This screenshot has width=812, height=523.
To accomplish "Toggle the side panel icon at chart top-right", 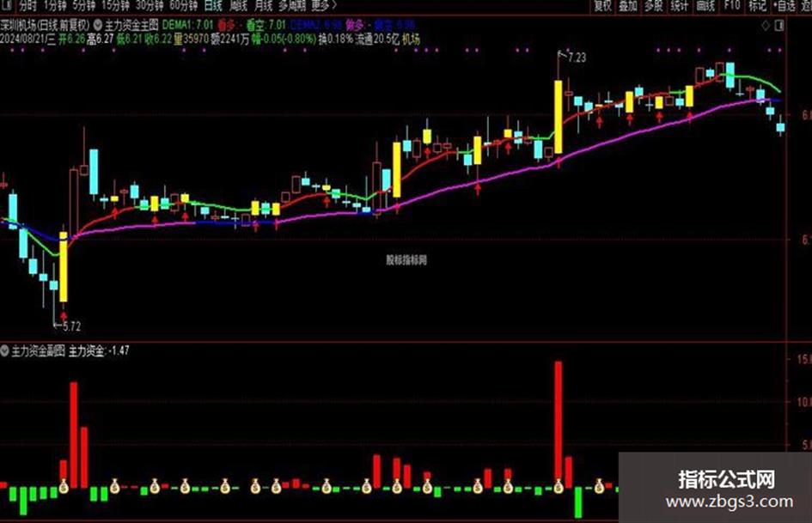I will (779, 26).
